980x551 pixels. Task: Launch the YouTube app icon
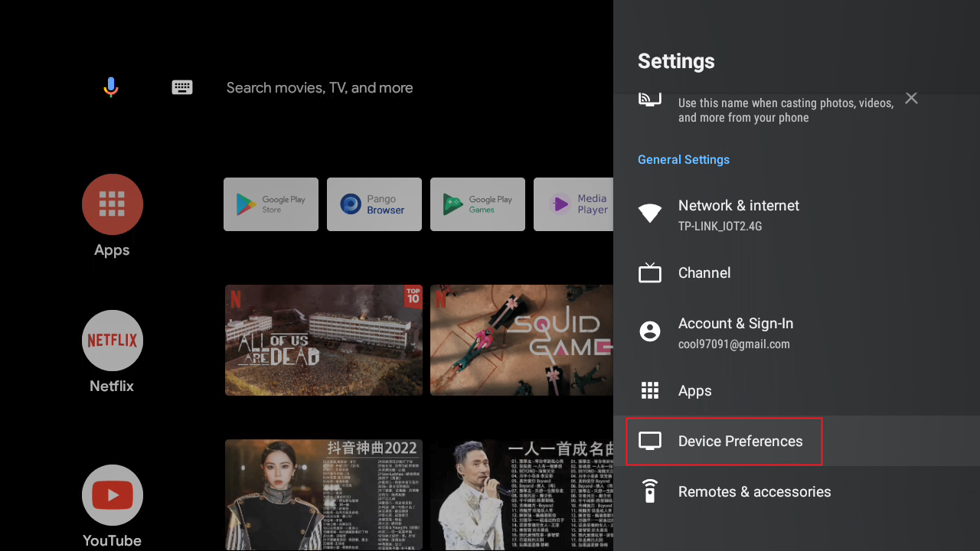pos(113,495)
